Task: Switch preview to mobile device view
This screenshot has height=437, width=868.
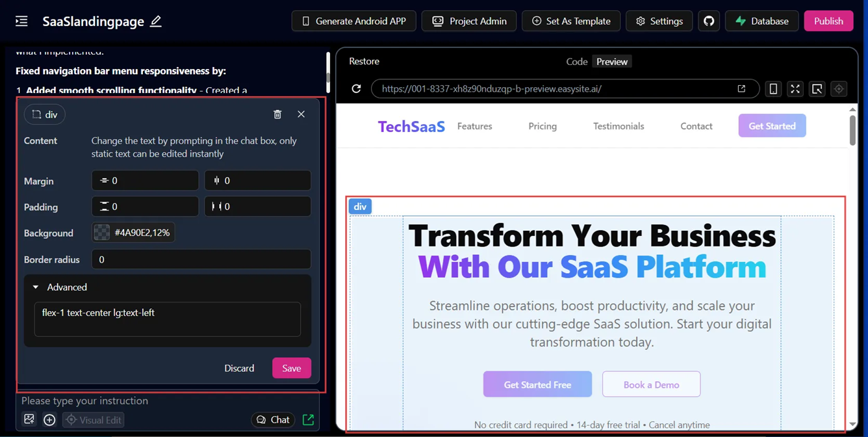Action: point(773,89)
